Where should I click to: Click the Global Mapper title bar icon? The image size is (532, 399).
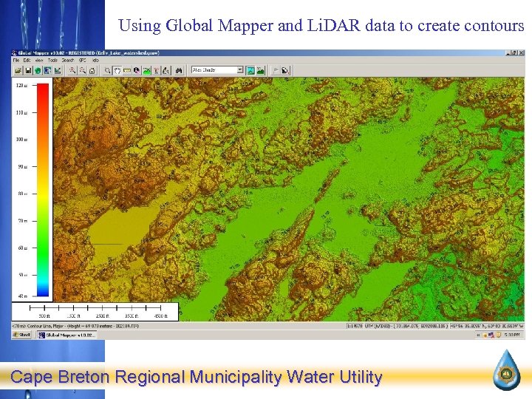pyautogui.click(x=14, y=53)
